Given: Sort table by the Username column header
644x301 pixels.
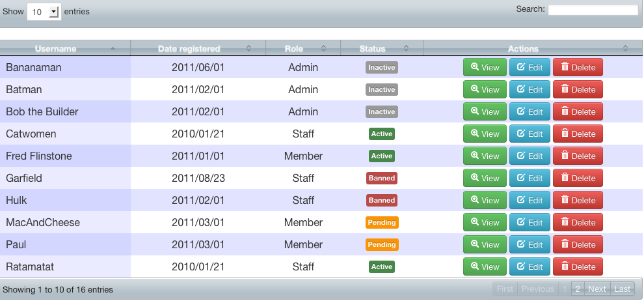Looking at the screenshot, I should pyautogui.click(x=65, y=49).
